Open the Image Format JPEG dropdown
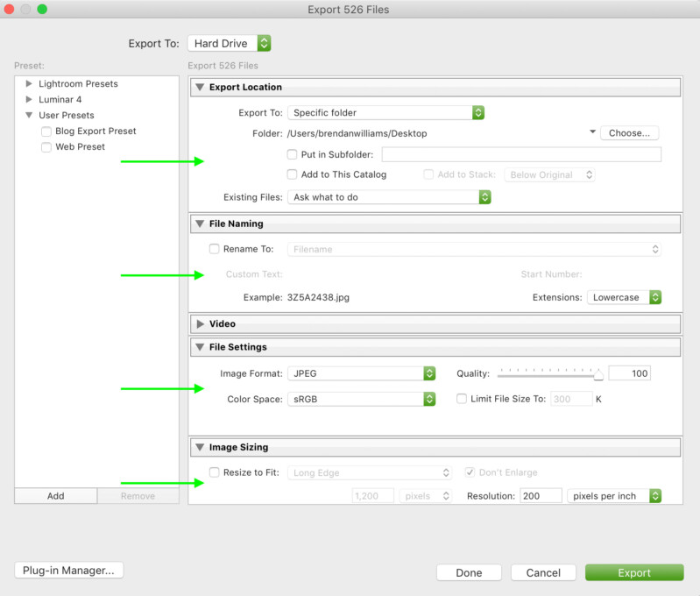Screen dimensions: 700x596 [x=362, y=374]
